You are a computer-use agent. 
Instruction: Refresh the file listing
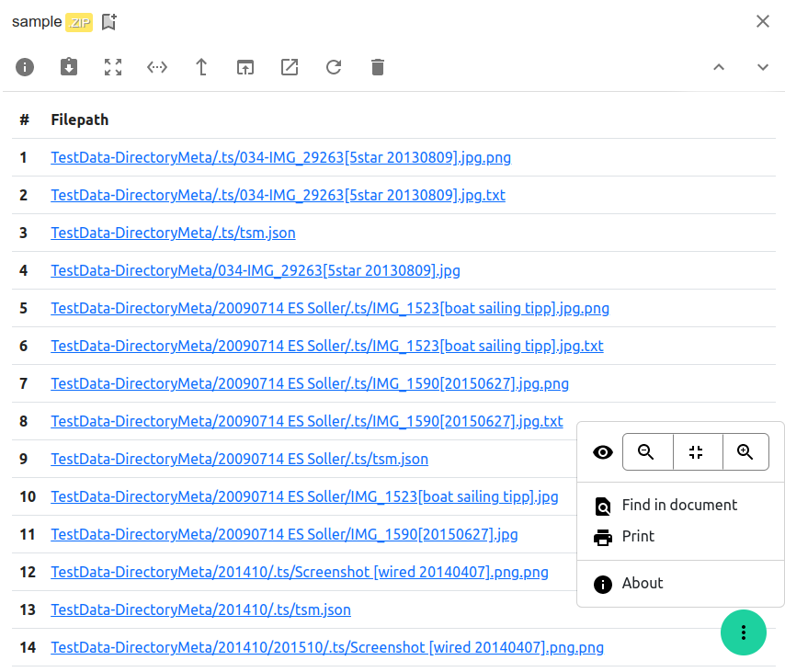click(333, 67)
